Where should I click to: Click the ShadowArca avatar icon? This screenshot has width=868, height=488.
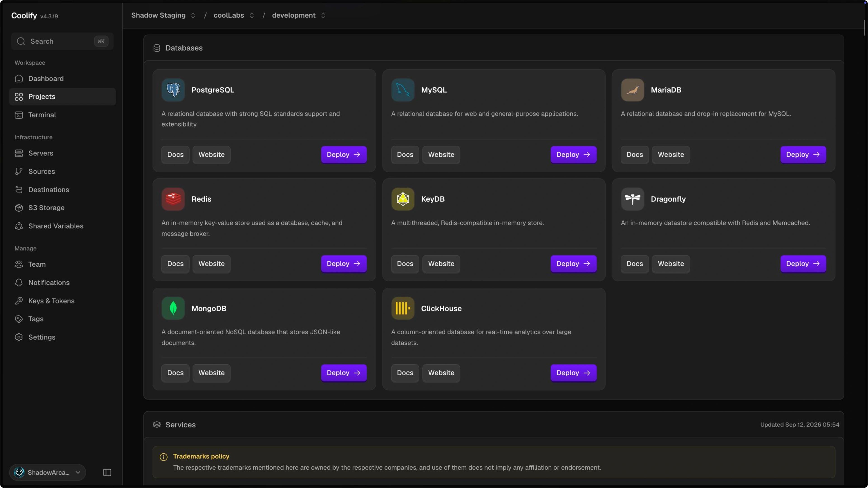[x=19, y=472]
